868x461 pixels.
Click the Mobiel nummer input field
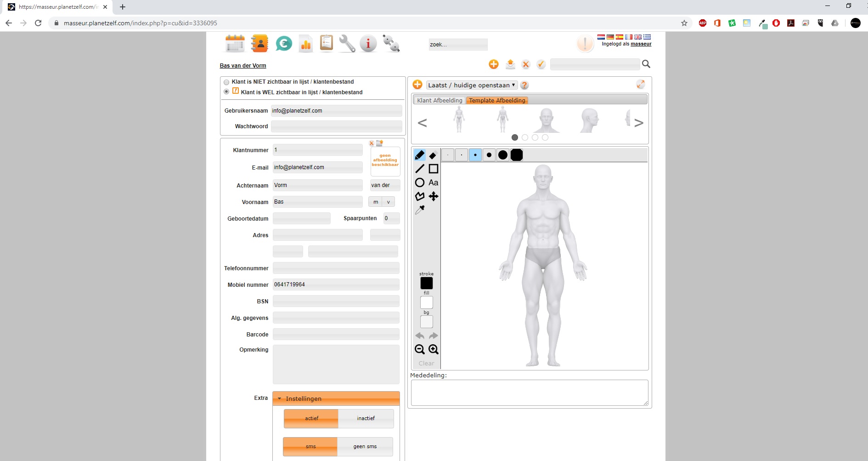tap(336, 285)
